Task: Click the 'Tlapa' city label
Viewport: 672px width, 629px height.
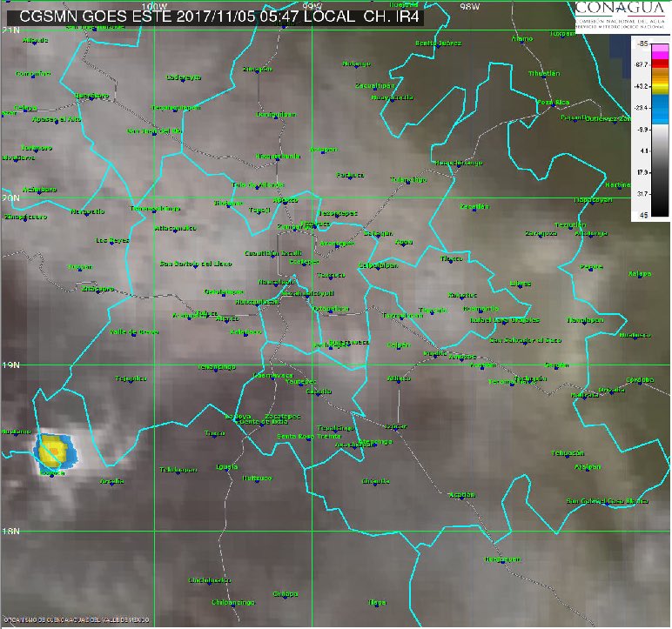Action: click(x=378, y=603)
